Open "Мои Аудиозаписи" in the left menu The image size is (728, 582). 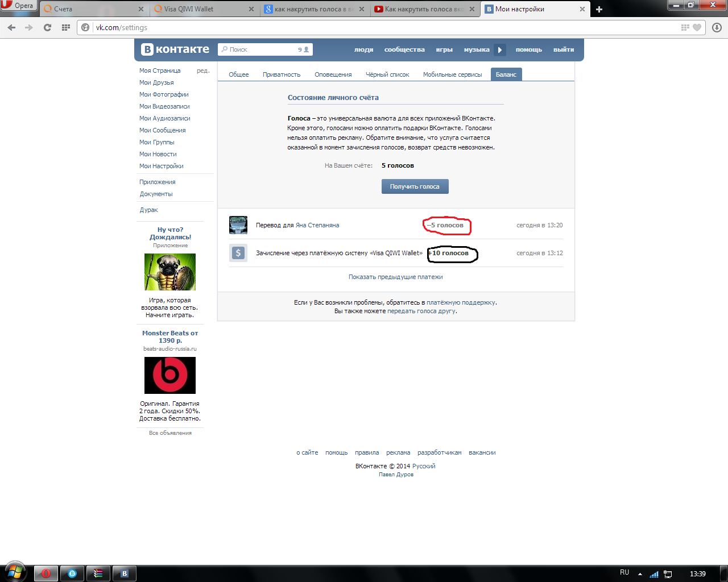165,118
